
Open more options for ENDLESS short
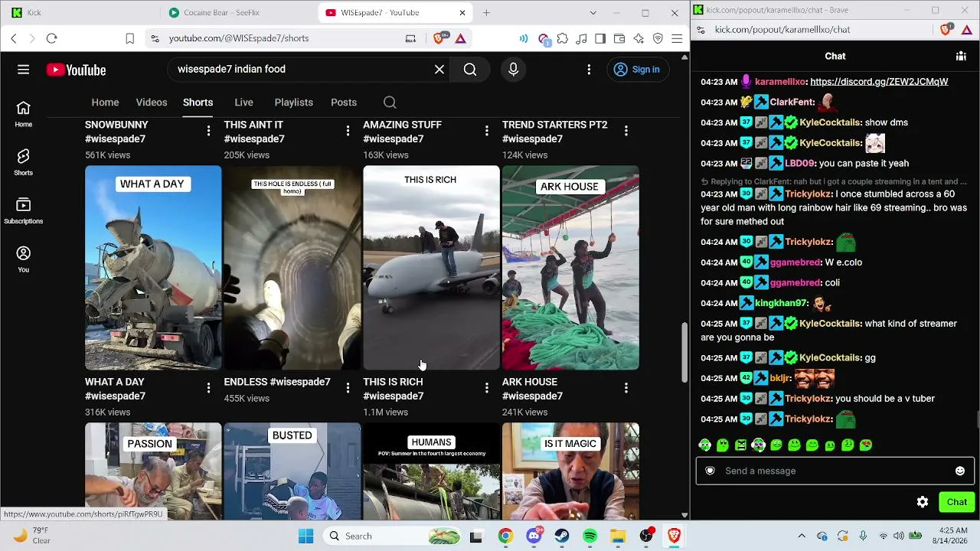[348, 389]
